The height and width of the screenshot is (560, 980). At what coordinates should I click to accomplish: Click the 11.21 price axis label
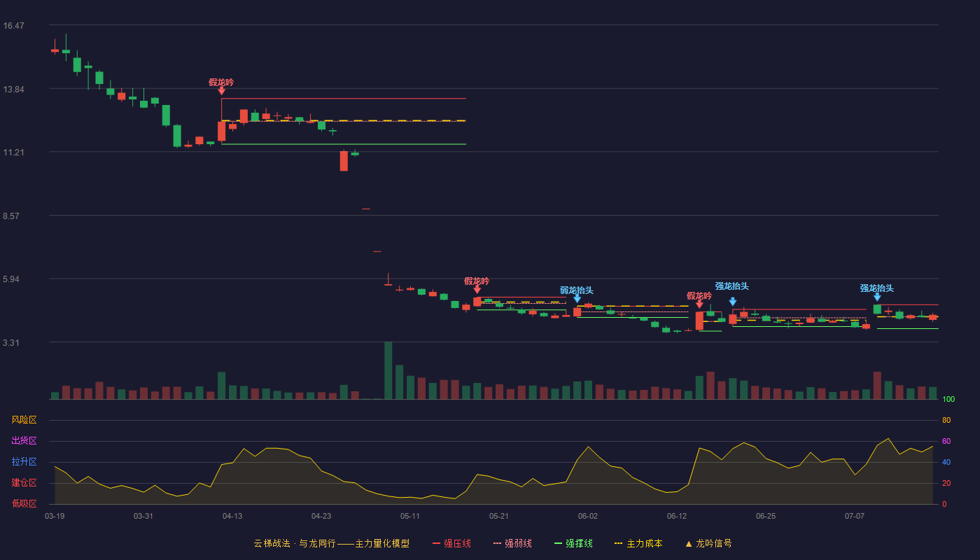[13, 153]
